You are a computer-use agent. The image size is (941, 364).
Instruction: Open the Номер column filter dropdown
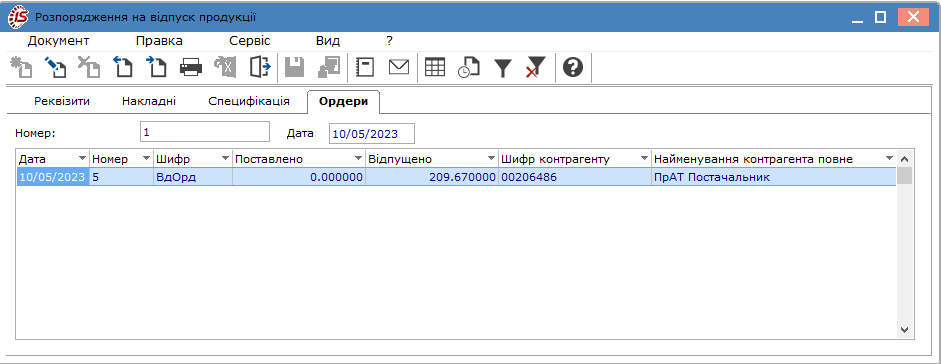[146, 158]
